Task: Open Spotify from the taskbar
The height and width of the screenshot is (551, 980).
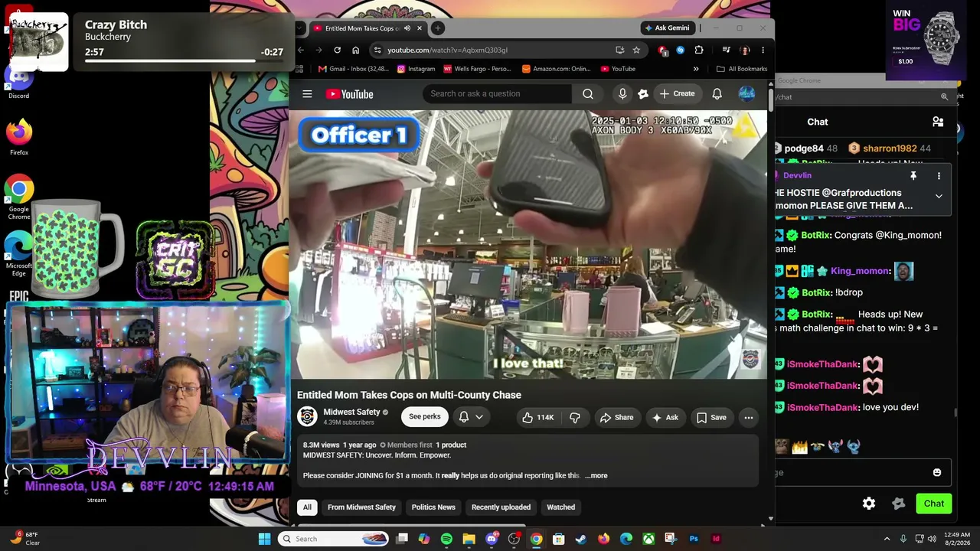Action: (446, 539)
